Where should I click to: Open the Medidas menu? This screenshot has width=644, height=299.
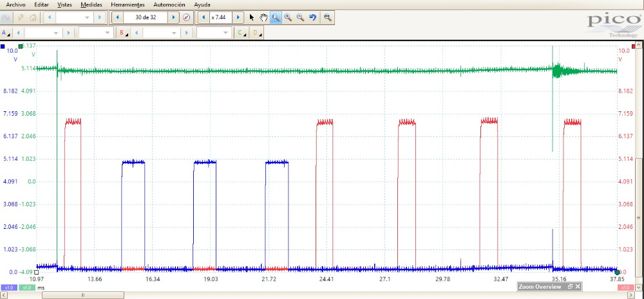91,5
